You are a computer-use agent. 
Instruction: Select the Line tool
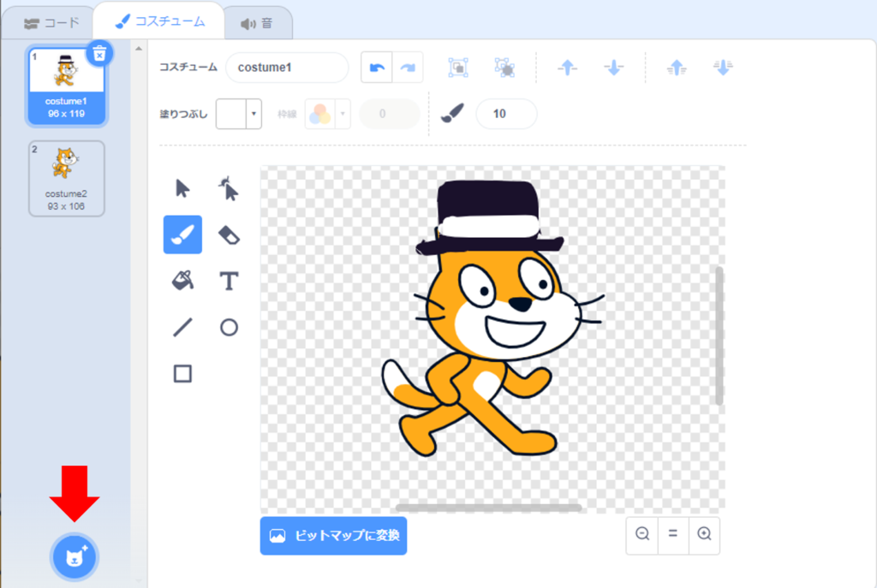point(182,327)
